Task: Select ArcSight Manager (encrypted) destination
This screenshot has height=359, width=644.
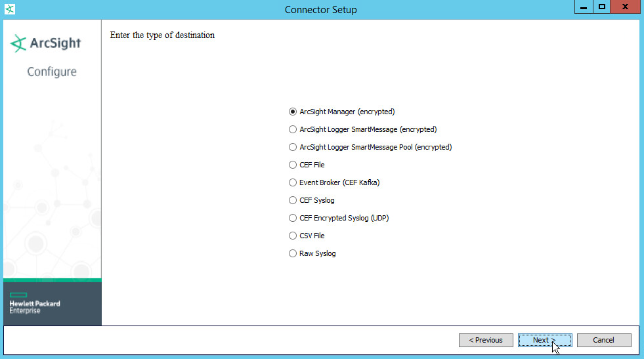Action: tap(293, 112)
